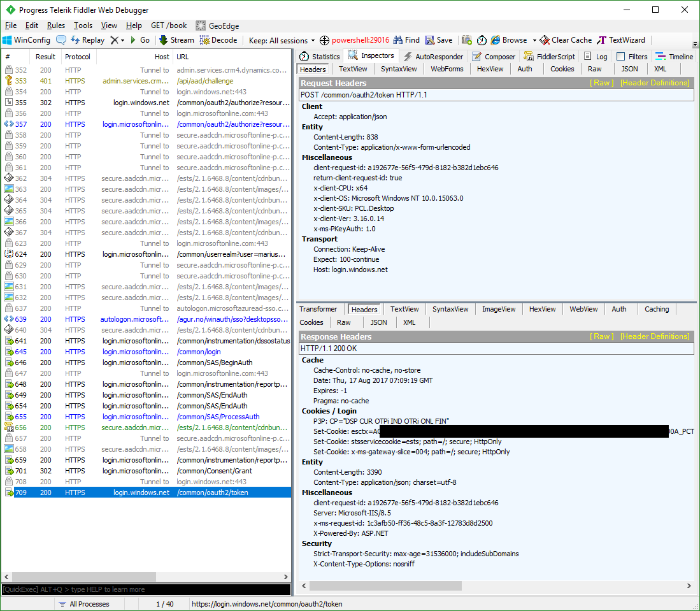Viewport: 700px width, 611px height.
Task: Toggle the Decode option
Action: click(218, 40)
